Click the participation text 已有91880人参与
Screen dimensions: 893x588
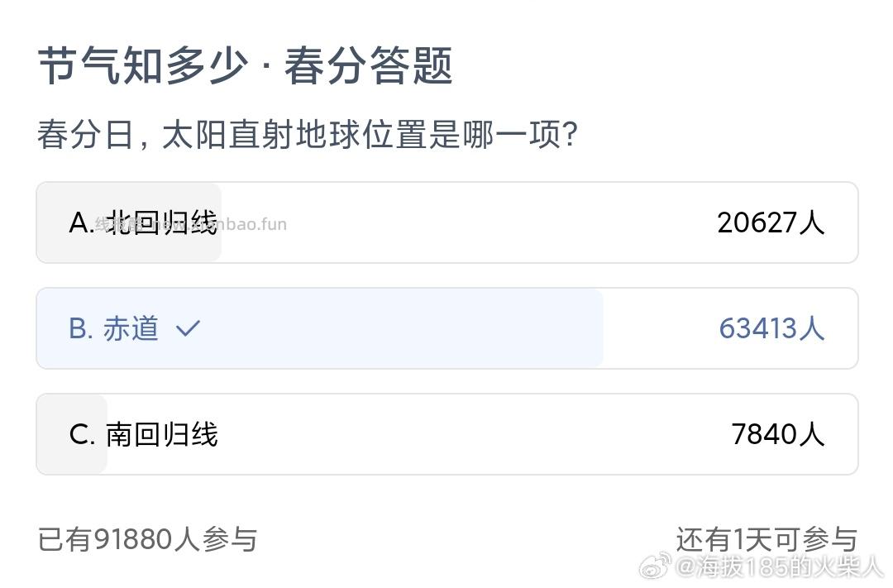pyautogui.click(x=147, y=539)
